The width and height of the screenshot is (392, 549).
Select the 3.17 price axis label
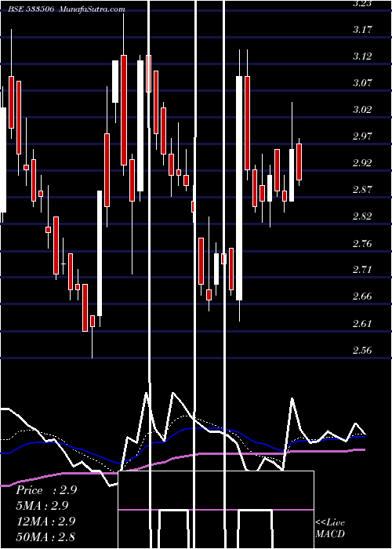[x=362, y=30]
